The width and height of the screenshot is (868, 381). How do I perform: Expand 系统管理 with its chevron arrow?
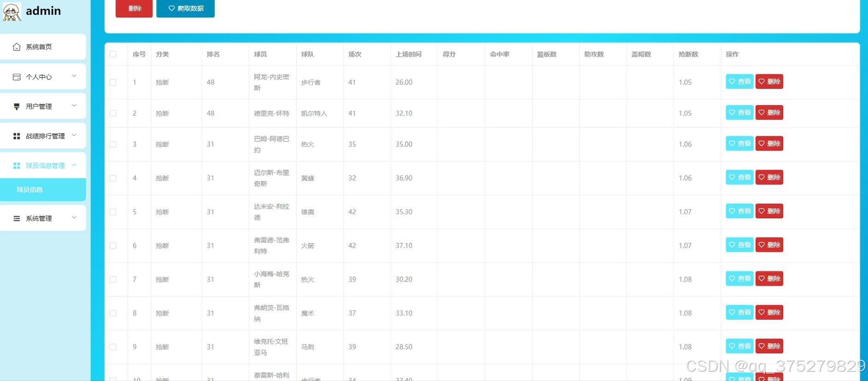[x=74, y=217]
